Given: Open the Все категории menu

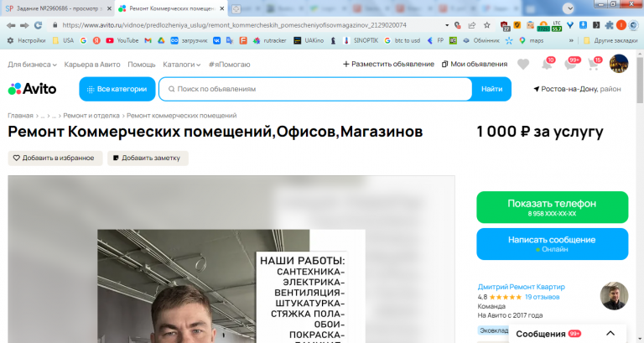Looking at the screenshot, I should (x=117, y=89).
